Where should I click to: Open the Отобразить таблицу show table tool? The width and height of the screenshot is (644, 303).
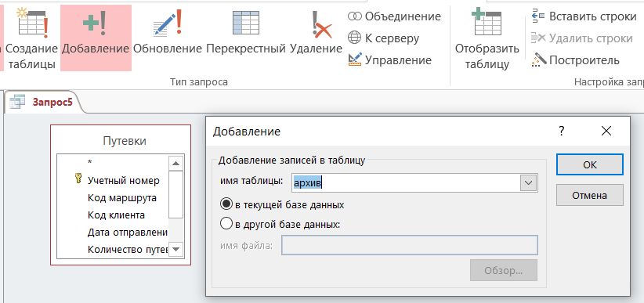[487, 38]
